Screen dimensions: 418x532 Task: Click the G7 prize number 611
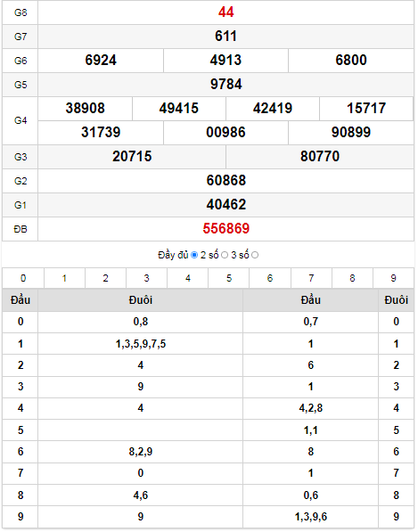226,37
